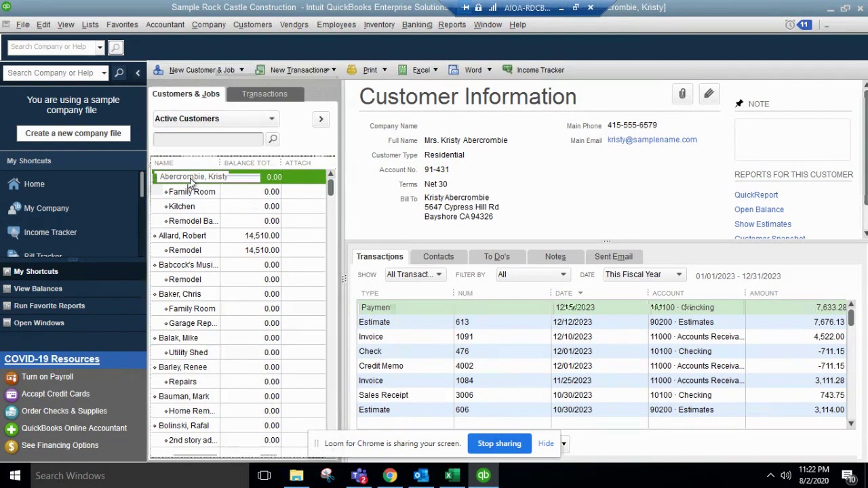Switch to the Notes tab

[555, 257]
